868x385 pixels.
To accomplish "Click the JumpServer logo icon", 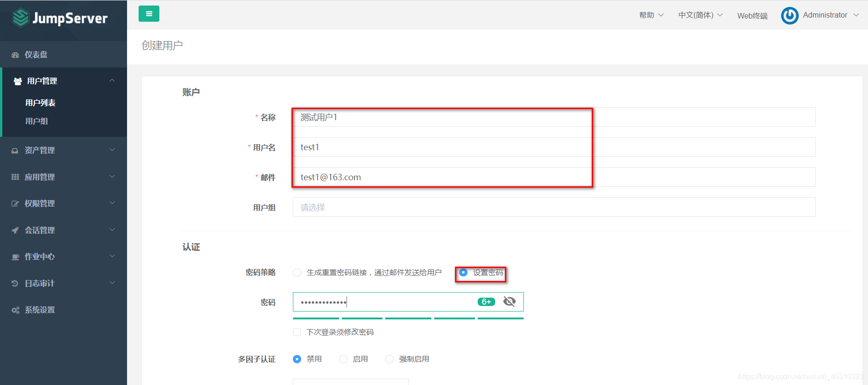I will [x=21, y=18].
